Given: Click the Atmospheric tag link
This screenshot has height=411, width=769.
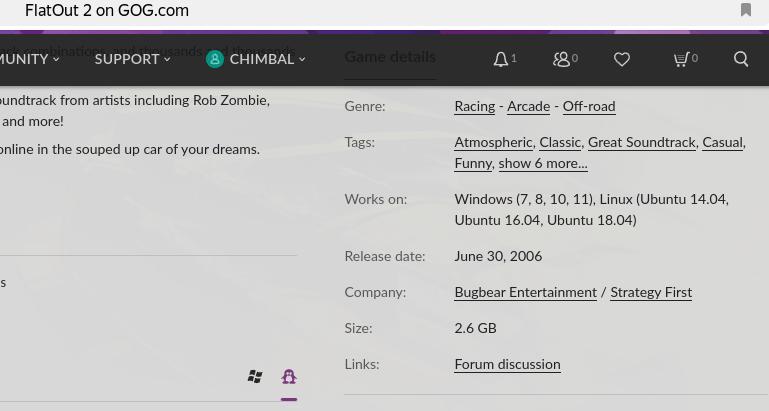Looking at the screenshot, I should (x=493, y=143).
